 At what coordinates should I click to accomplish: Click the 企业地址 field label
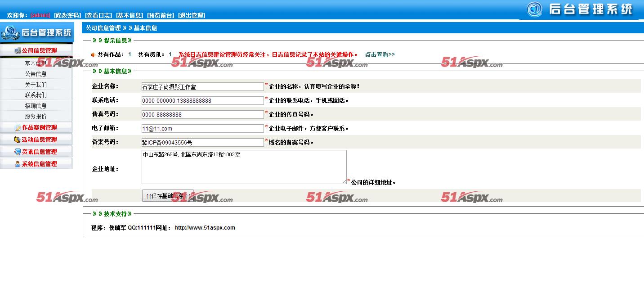coord(105,169)
